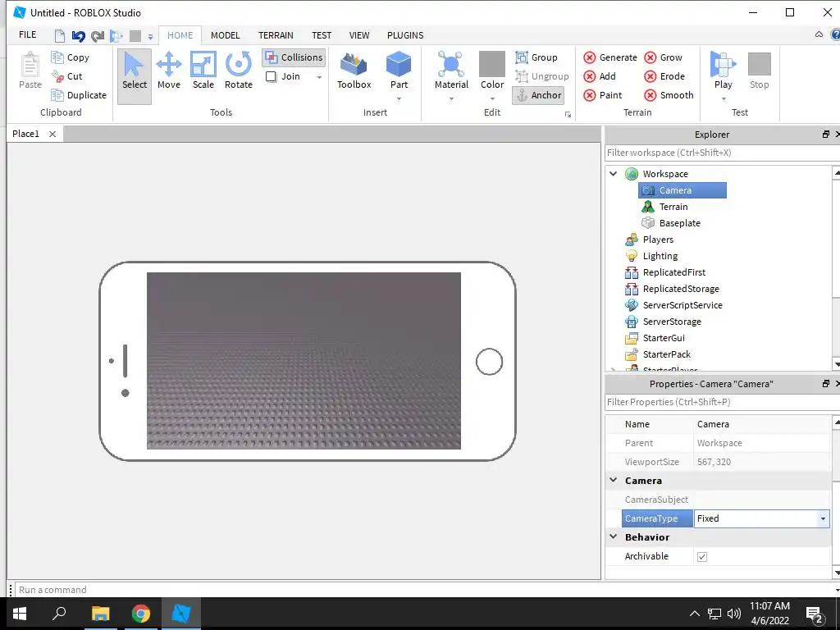
Task: Close the Place1 tab
Action: click(52, 134)
